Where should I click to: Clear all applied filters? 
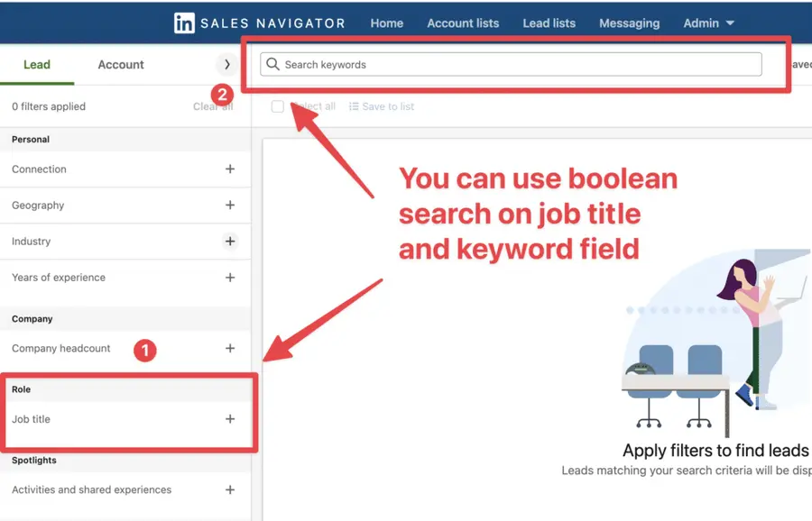214,105
